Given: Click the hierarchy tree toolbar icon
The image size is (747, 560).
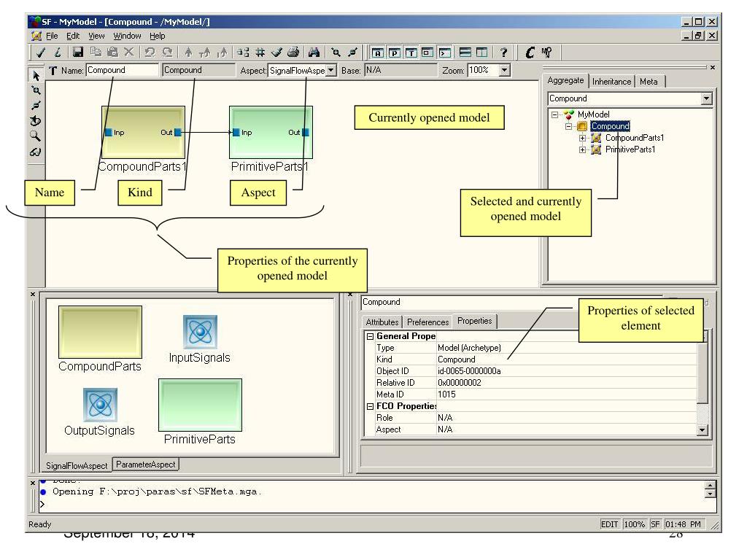Looking at the screenshot, I should click(x=243, y=52).
